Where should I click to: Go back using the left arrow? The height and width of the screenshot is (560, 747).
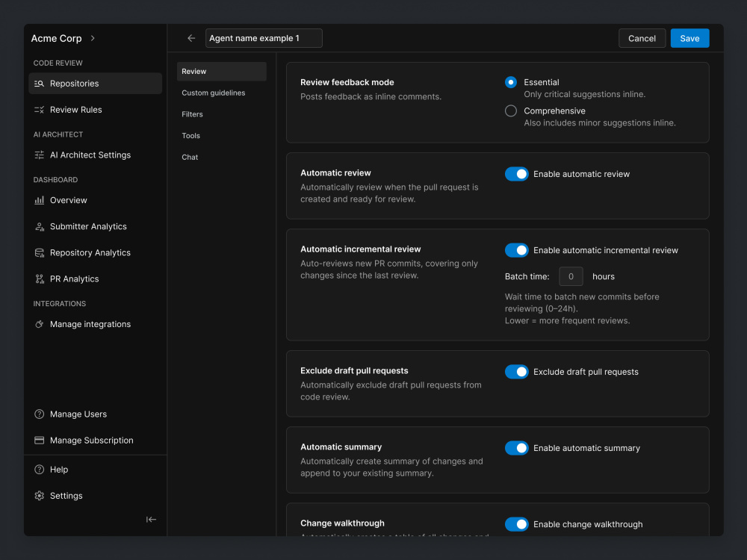pos(191,38)
